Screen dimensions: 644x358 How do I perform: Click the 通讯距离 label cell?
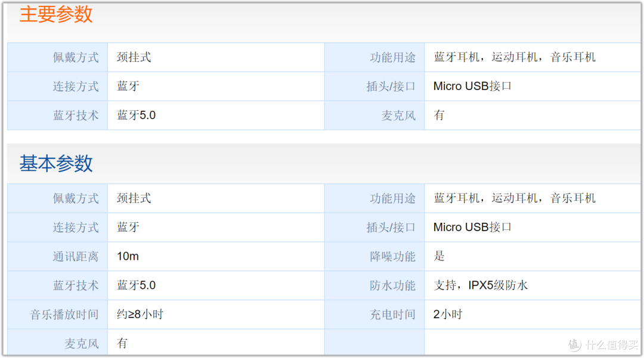click(x=57, y=256)
